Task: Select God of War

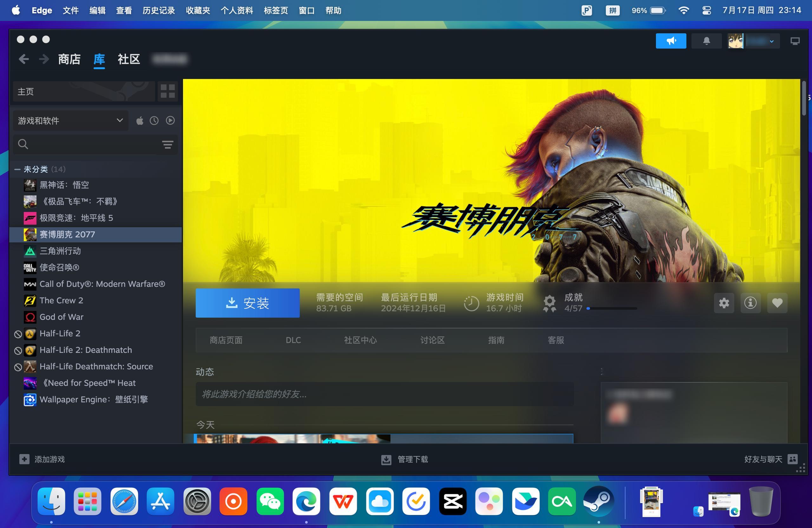Action: tap(96, 317)
